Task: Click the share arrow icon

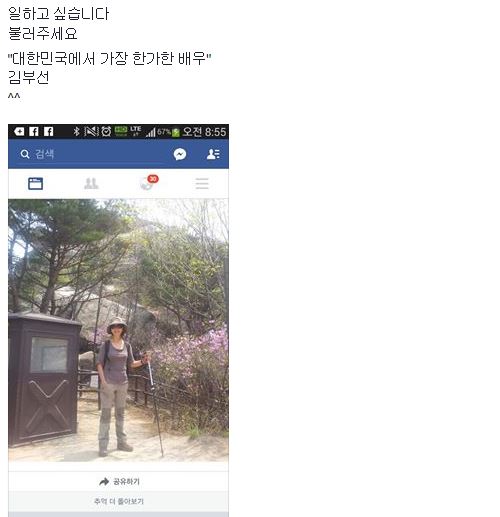Action: pyautogui.click(x=104, y=482)
